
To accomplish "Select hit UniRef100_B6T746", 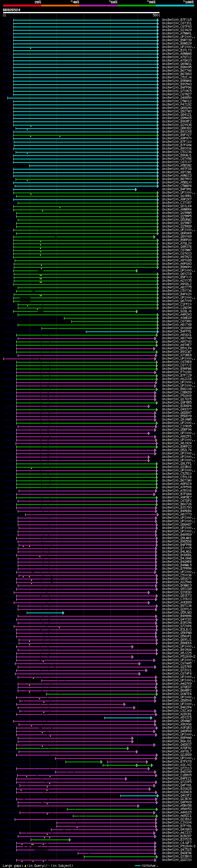I will (177, 71).
